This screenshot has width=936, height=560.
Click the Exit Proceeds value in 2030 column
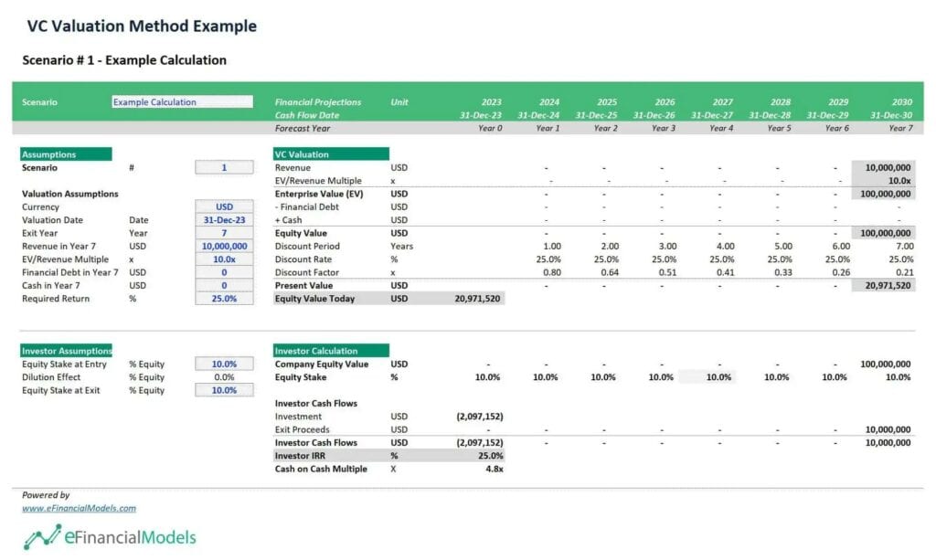pyautogui.click(x=888, y=429)
